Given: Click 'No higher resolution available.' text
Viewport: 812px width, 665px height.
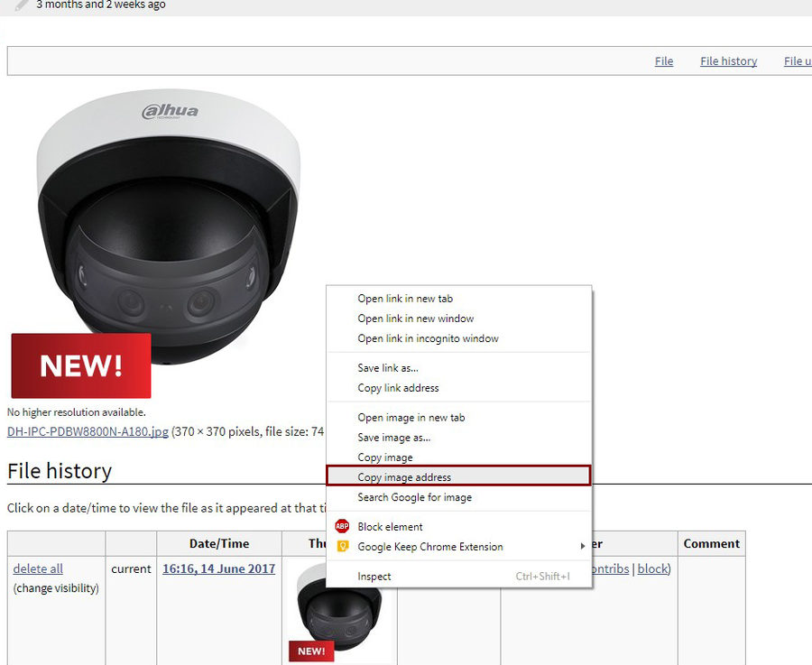Looking at the screenshot, I should (77, 412).
